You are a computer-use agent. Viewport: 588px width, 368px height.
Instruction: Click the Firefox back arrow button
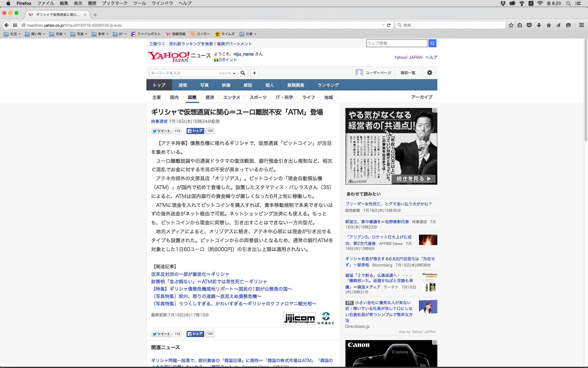coord(6,25)
